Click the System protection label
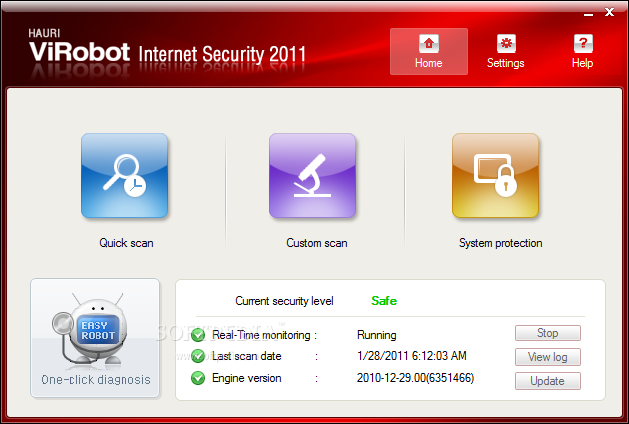Image resolution: width=629 pixels, height=424 pixels. point(501,243)
